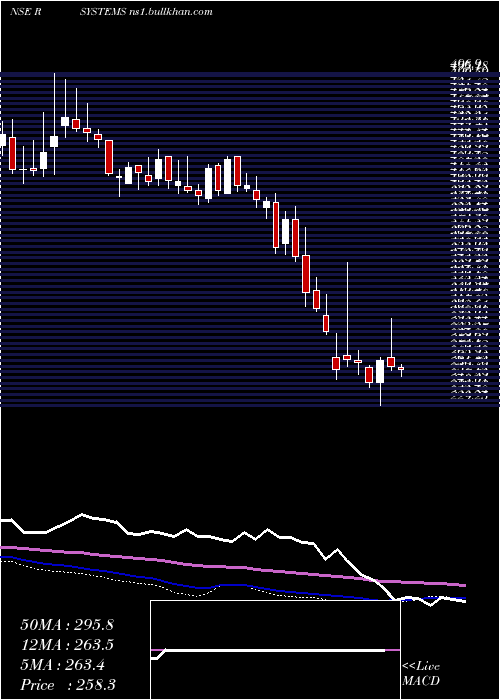
Task: Select the 50MA : 295.8 value
Action: (x=67, y=625)
